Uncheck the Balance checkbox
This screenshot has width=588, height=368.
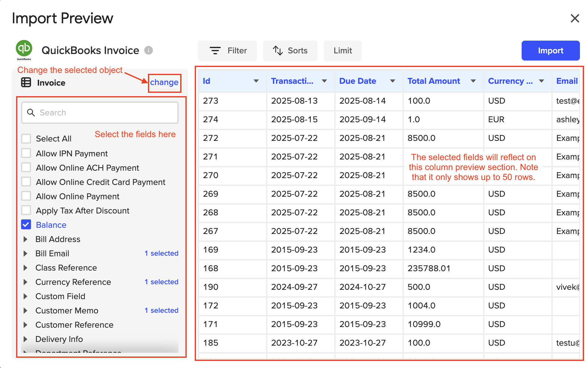26,225
